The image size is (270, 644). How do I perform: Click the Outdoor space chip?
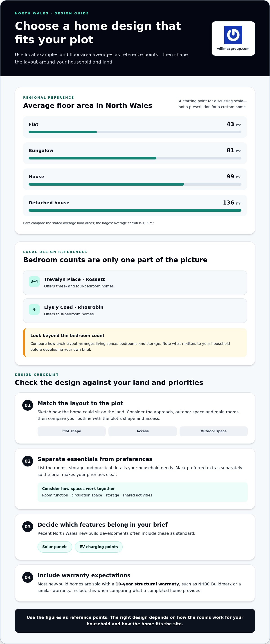(214, 431)
